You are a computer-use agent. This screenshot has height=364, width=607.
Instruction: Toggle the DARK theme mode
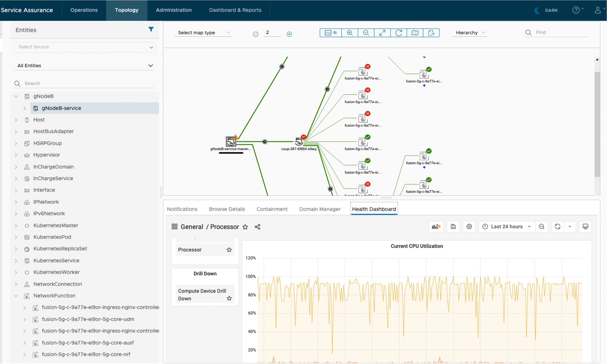(546, 10)
